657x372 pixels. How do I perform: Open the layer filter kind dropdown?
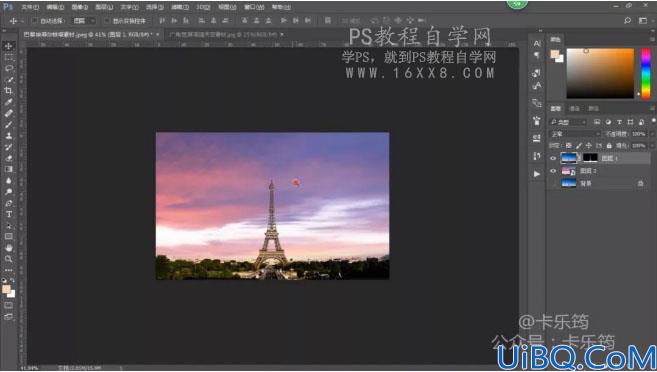click(x=568, y=122)
